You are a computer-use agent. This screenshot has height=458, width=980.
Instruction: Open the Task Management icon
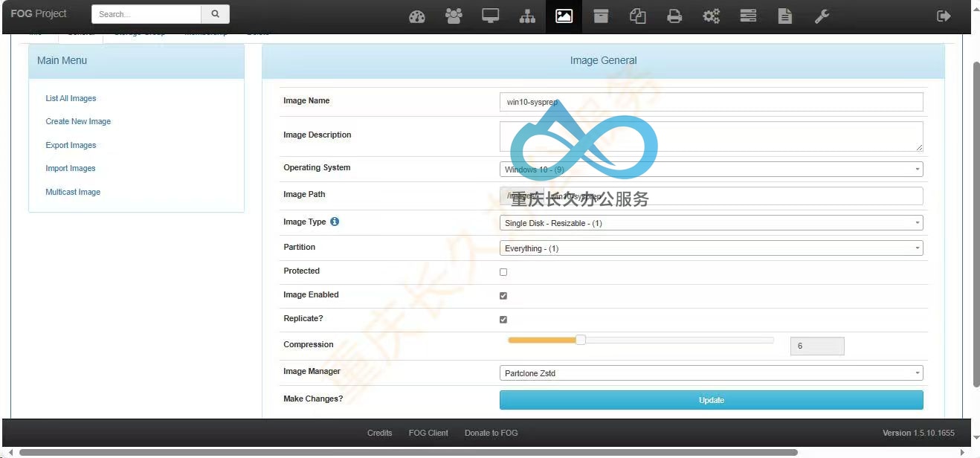tap(748, 16)
